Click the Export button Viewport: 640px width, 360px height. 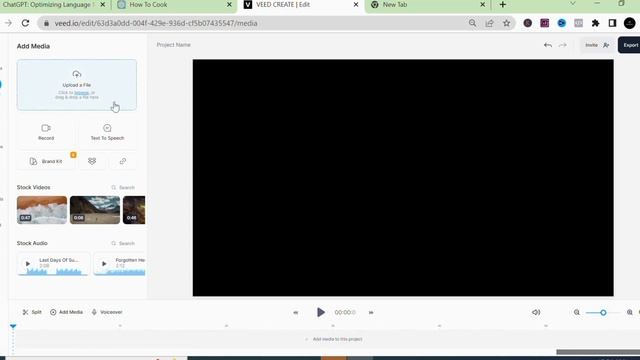click(629, 45)
